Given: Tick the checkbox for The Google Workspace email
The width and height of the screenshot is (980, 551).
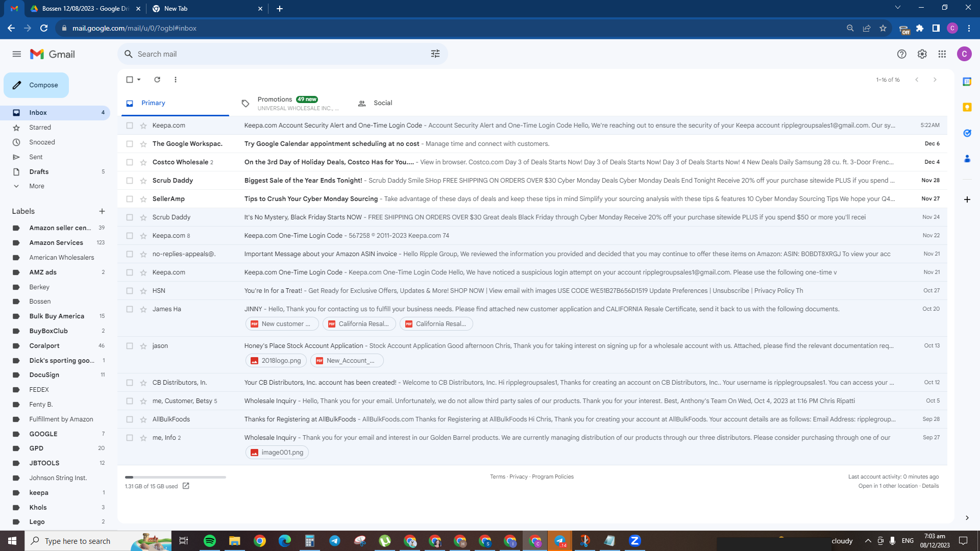Looking at the screenshot, I should pos(130,144).
